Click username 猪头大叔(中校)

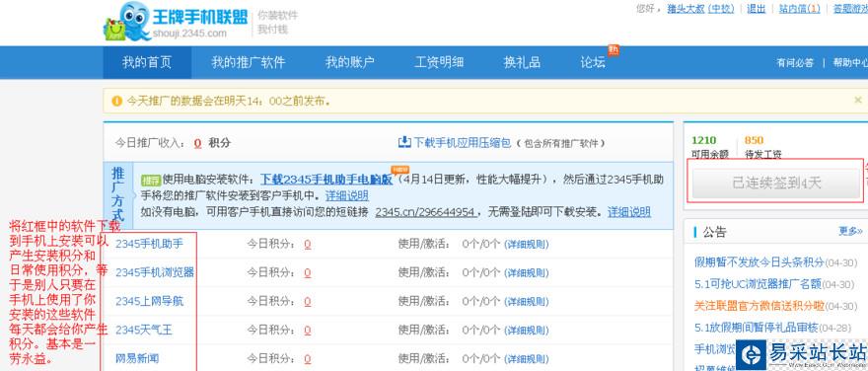pyautogui.click(x=700, y=9)
